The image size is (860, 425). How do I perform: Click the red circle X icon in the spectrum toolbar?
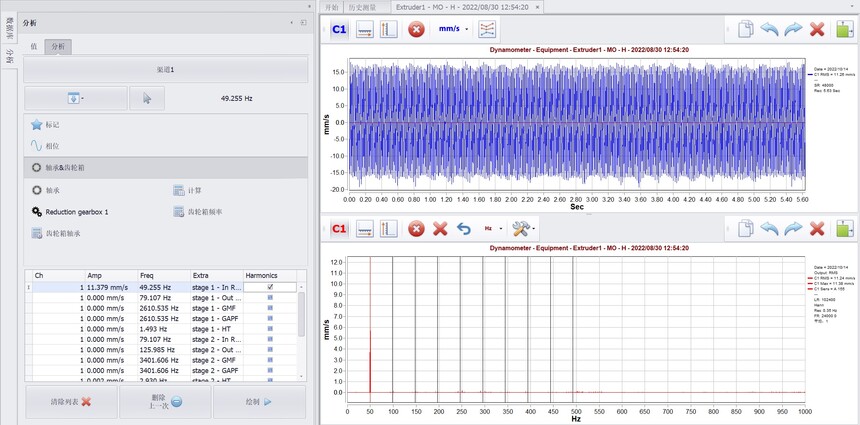click(x=416, y=228)
